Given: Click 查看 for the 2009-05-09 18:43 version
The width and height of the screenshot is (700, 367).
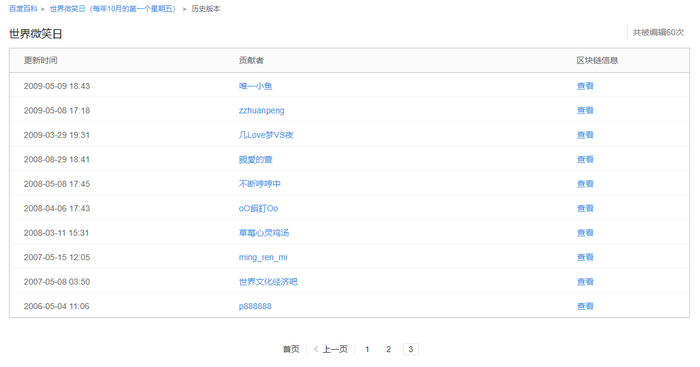Looking at the screenshot, I should point(585,86).
